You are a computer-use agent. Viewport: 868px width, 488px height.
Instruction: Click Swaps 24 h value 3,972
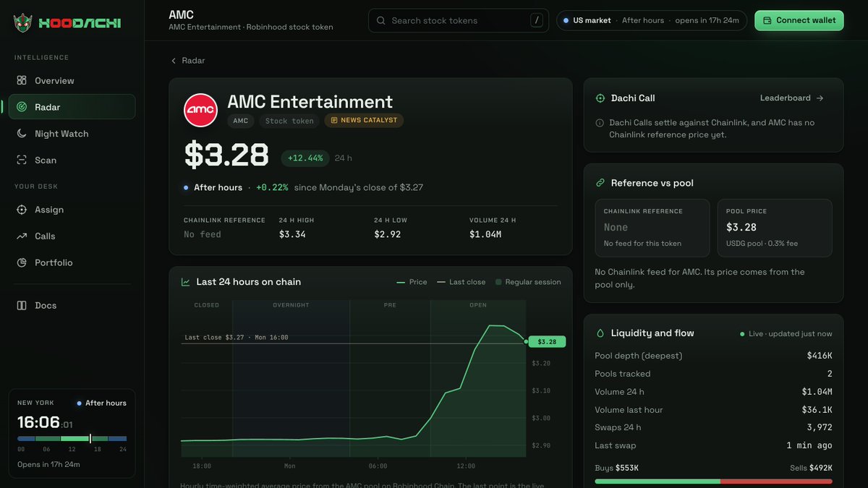pyautogui.click(x=820, y=427)
